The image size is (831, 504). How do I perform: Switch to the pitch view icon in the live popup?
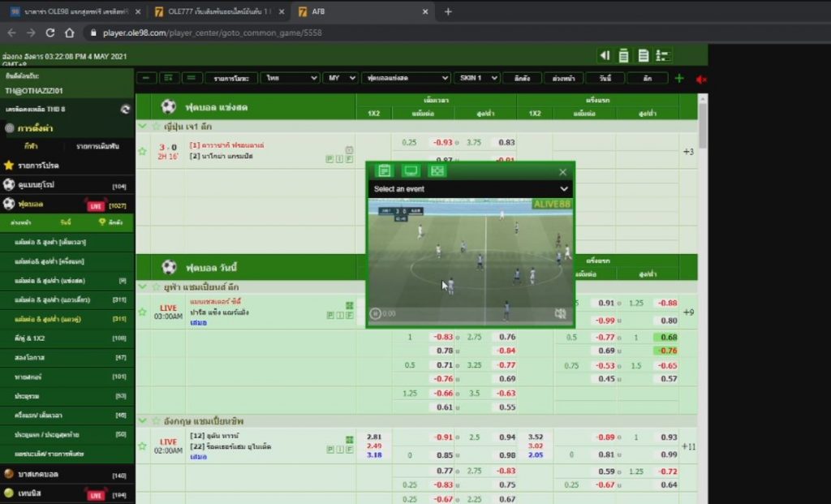tap(437, 170)
